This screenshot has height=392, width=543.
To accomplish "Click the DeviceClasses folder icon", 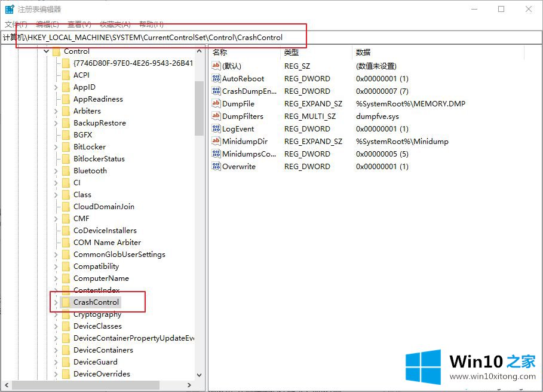I will click(x=66, y=326).
